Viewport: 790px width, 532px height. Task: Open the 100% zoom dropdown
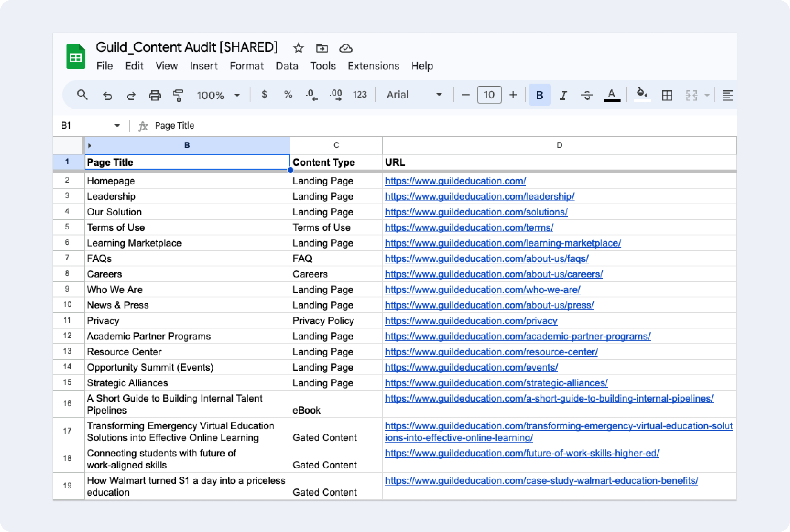(x=218, y=95)
